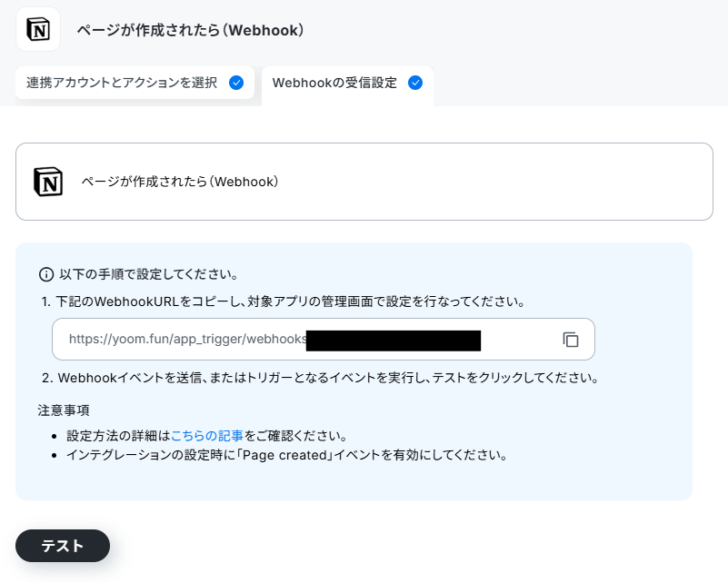
Task: Click the blacked-out portion of the webhook URL
Action: (x=394, y=341)
